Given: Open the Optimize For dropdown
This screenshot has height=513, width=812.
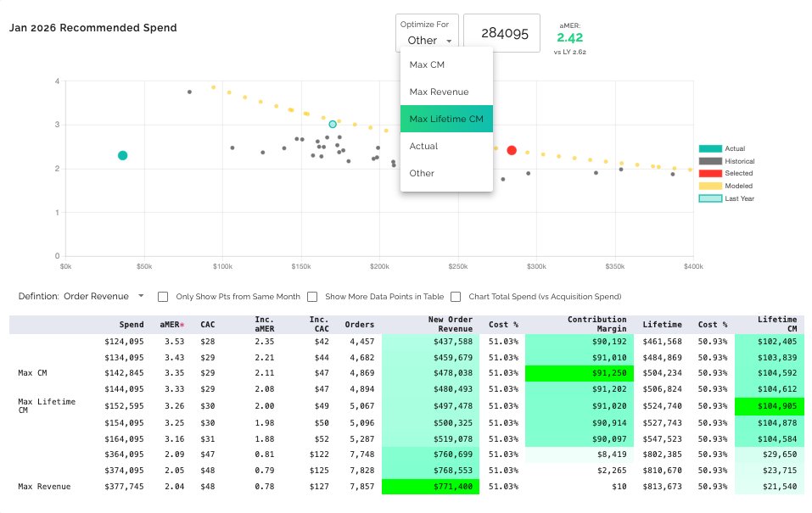Looking at the screenshot, I should (427, 33).
